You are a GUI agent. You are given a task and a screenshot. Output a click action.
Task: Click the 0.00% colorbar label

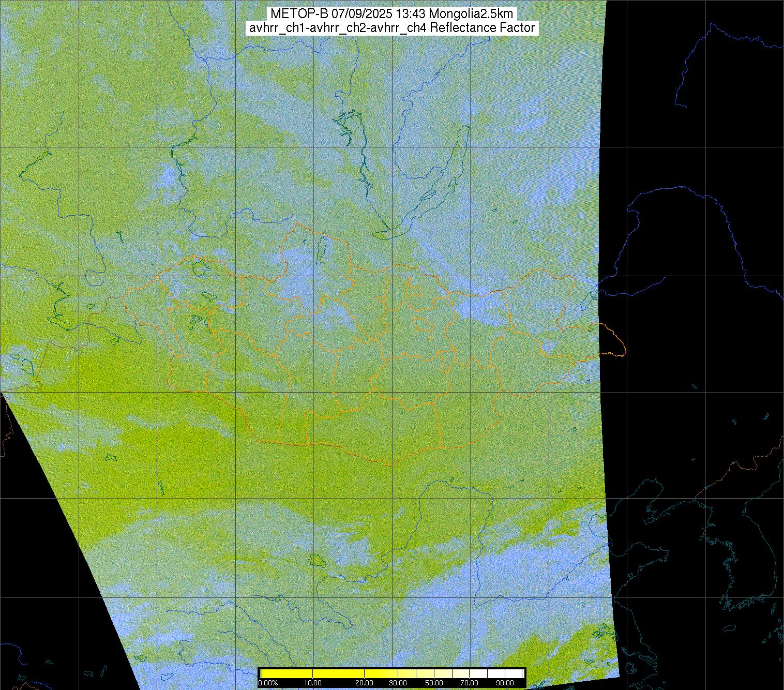(268, 684)
